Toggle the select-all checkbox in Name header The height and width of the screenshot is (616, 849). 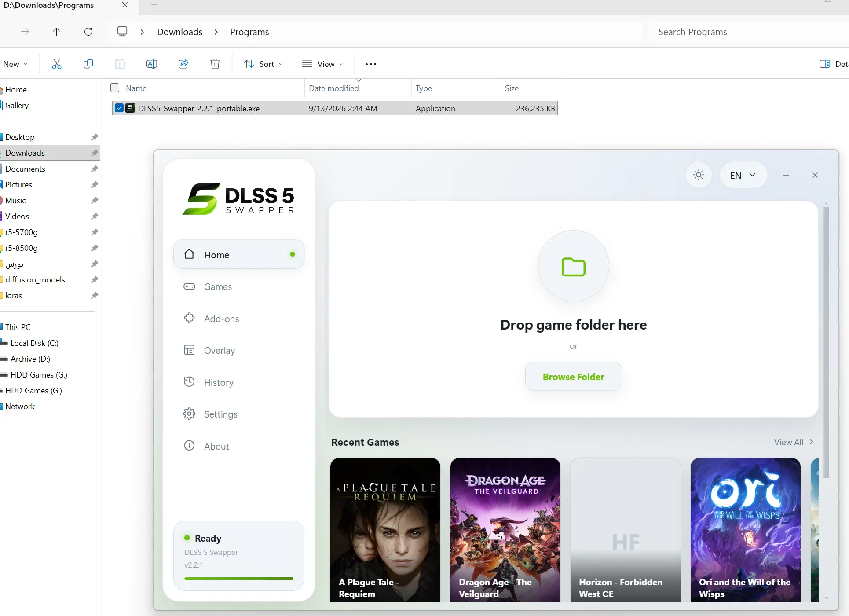tap(115, 88)
